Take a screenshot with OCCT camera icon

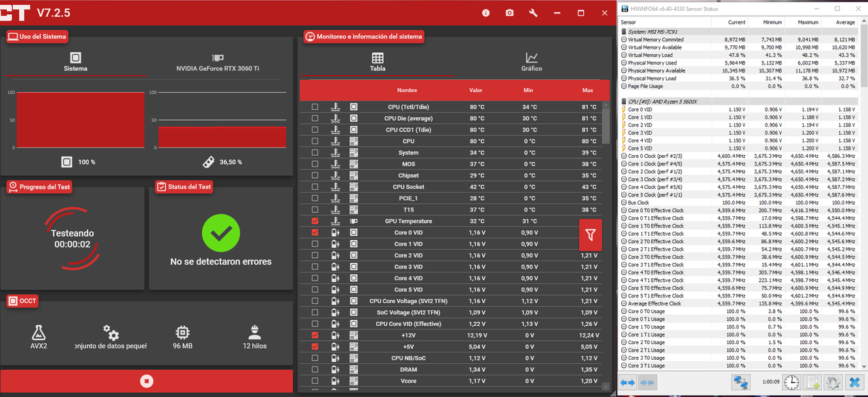tap(509, 13)
